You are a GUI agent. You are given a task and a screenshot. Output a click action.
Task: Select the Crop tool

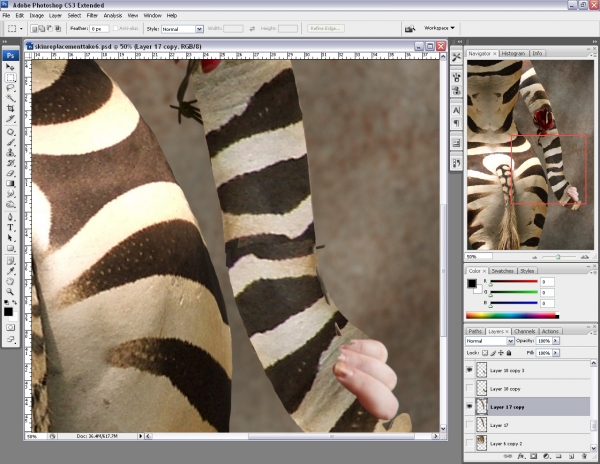pyautogui.click(x=10, y=109)
